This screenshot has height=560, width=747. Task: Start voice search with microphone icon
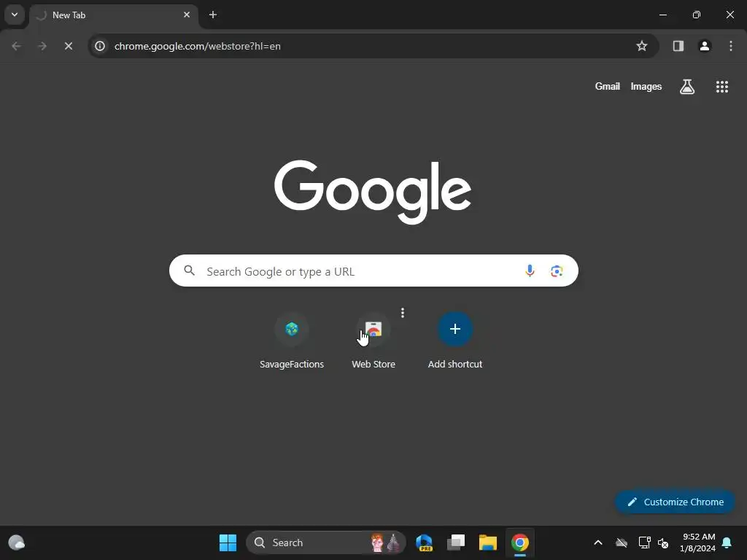pyautogui.click(x=530, y=271)
